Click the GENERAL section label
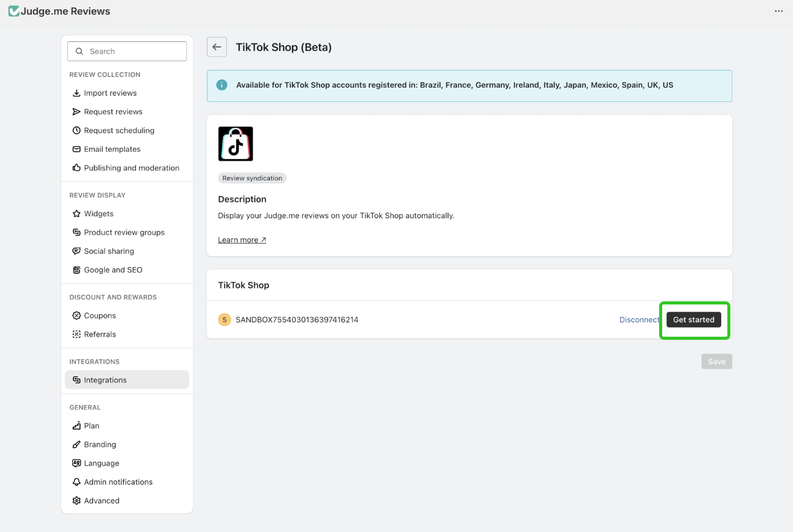Screen dimensions: 793x532 (85, 407)
